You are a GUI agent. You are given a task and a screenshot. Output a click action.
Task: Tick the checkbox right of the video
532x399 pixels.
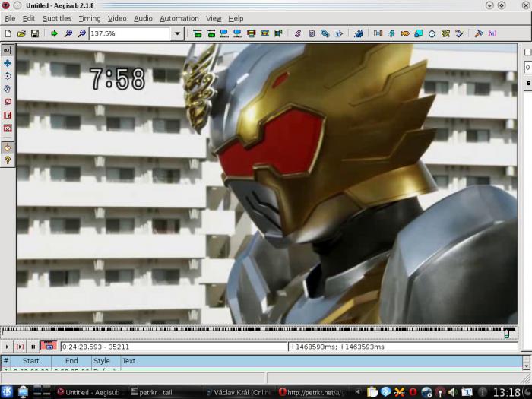(x=528, y=52)
